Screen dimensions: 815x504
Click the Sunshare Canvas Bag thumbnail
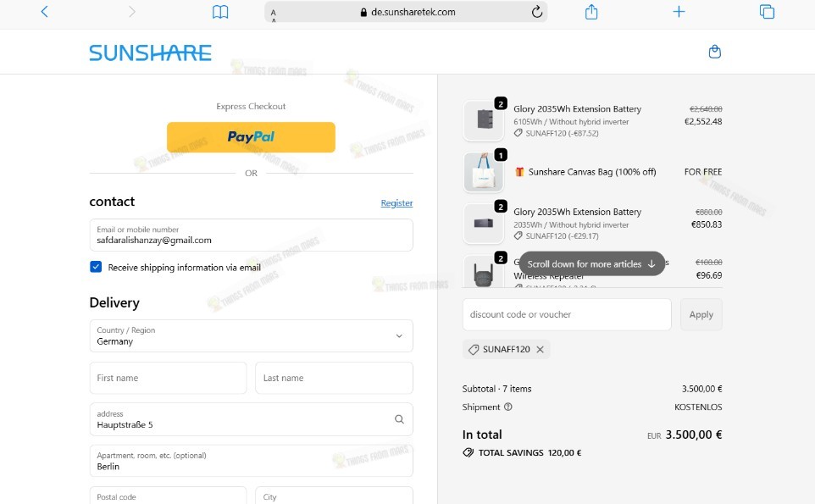[484, 172]
